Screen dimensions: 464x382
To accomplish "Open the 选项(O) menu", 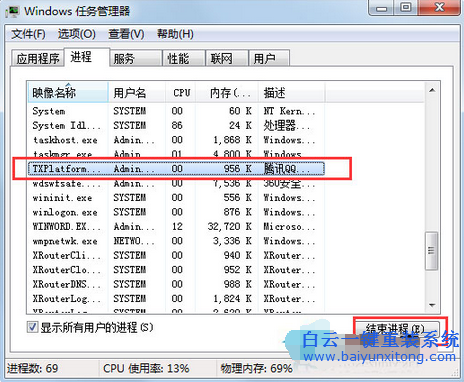I will point(77,34).
